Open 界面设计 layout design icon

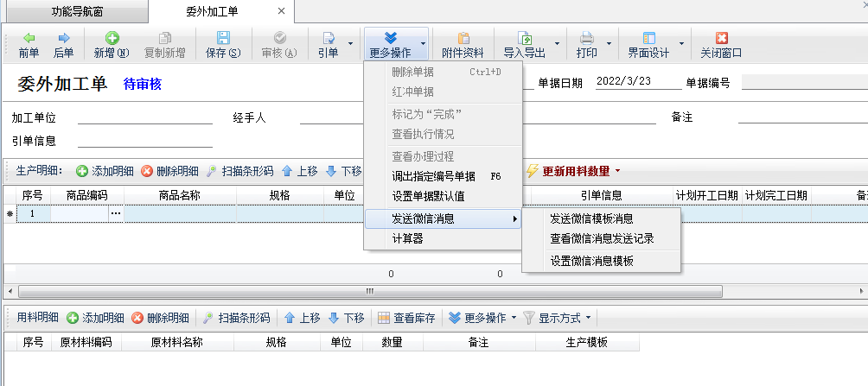coord(648,38)
